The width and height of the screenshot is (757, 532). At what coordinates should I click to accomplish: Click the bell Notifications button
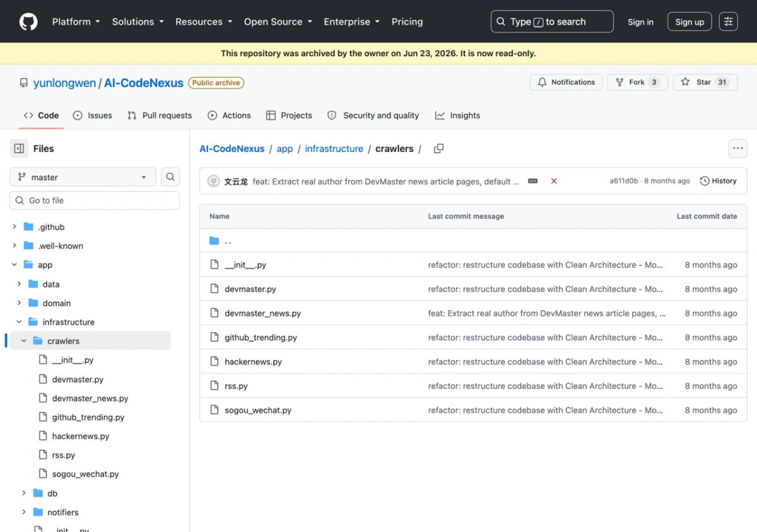[x=566, y=82]
